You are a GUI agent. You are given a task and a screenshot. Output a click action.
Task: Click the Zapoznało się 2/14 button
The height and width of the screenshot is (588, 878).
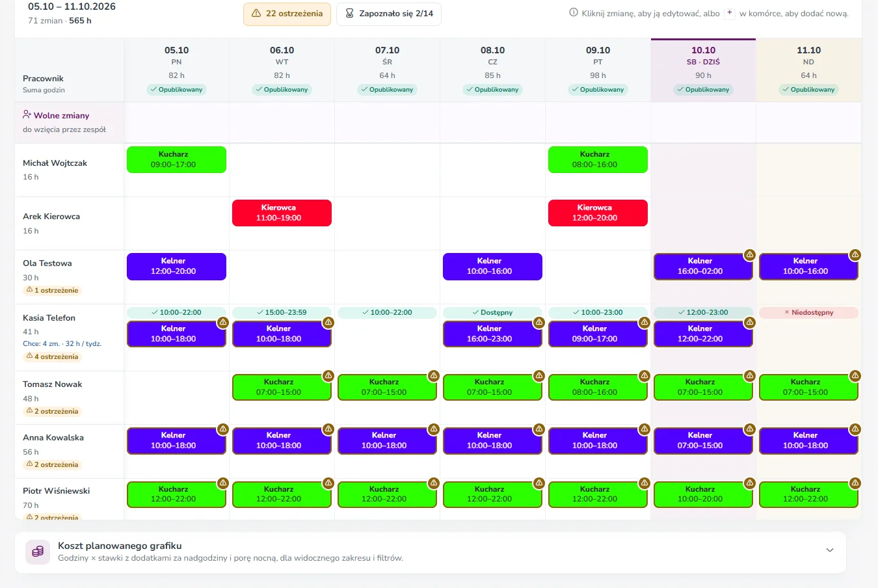[389, 14]
